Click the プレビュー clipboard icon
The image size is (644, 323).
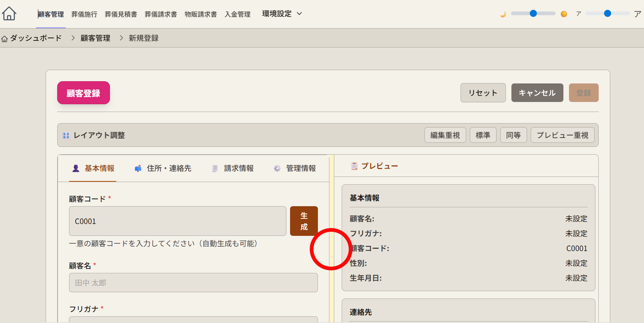(354, 166)
